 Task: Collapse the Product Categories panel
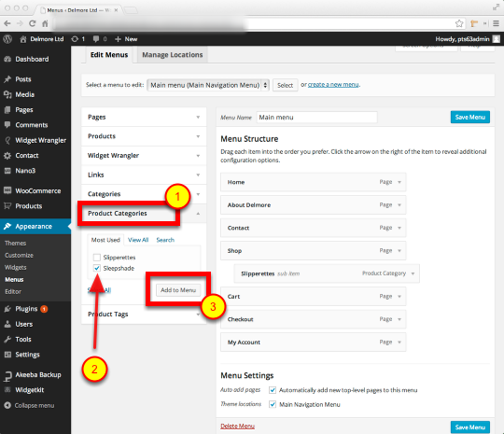click(x=198, y=214)
